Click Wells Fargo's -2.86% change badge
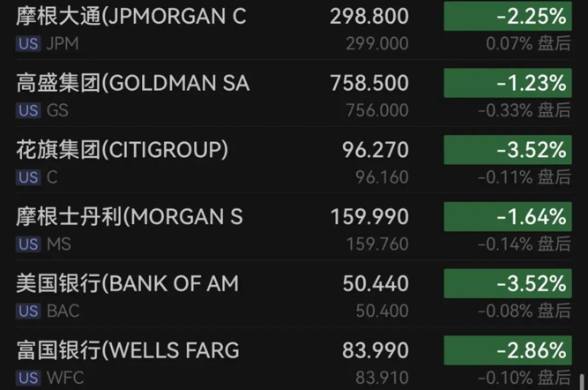 pos(507,351)
